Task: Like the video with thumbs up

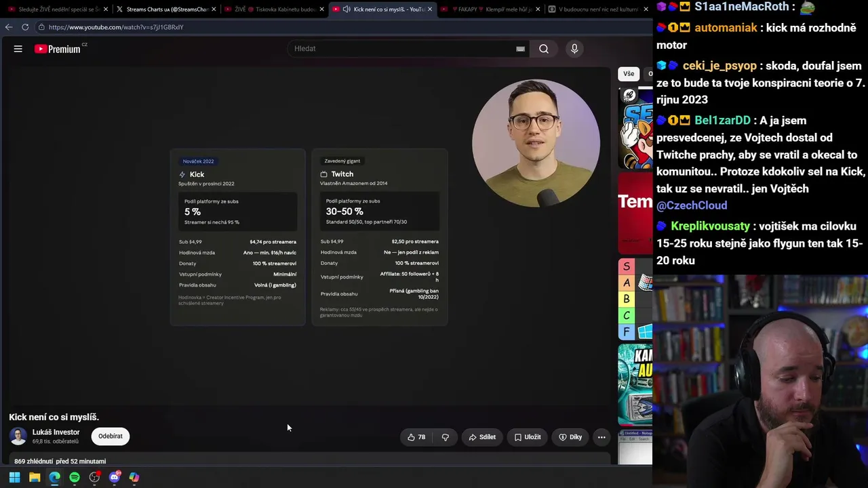Action: (x=416, y=437)
